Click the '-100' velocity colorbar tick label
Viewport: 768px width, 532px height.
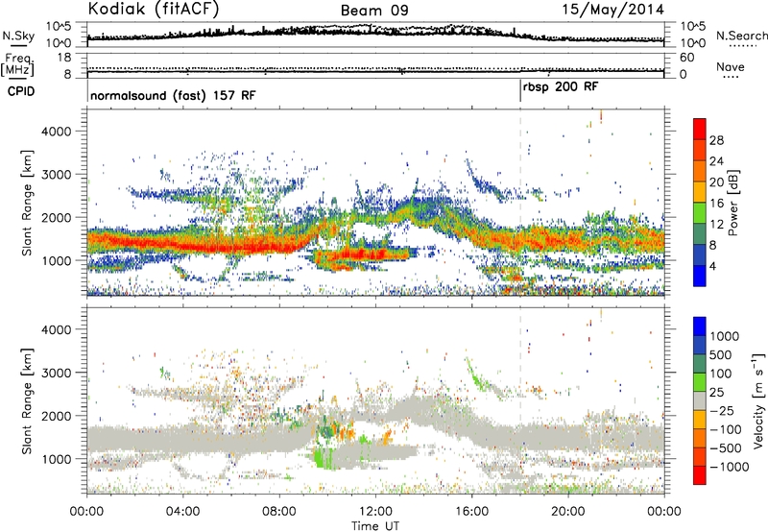[x=726, y=429]
